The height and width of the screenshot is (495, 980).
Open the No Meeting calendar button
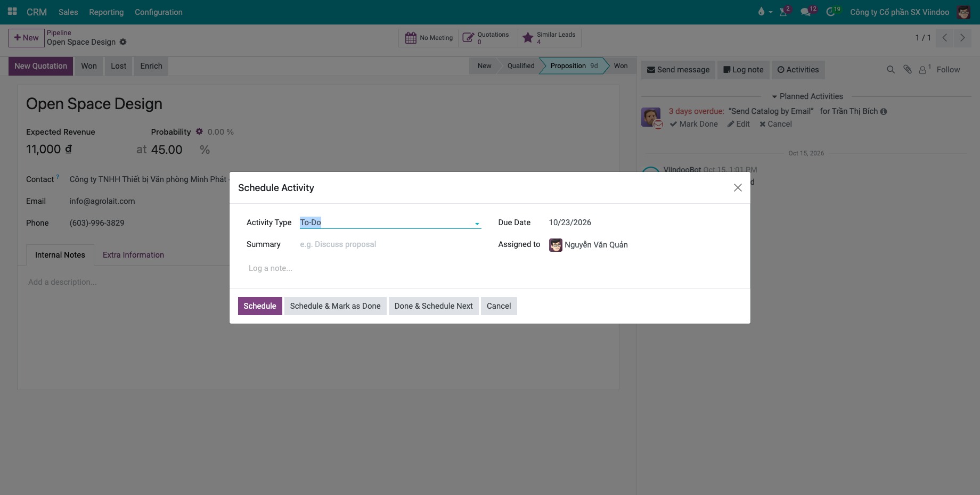click(429, 38)
